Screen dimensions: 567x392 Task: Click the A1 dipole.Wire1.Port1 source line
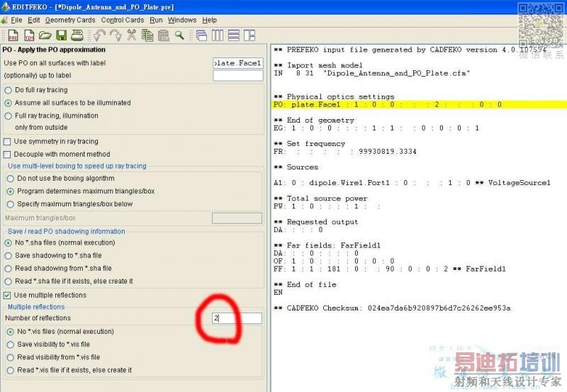point(412,183)
